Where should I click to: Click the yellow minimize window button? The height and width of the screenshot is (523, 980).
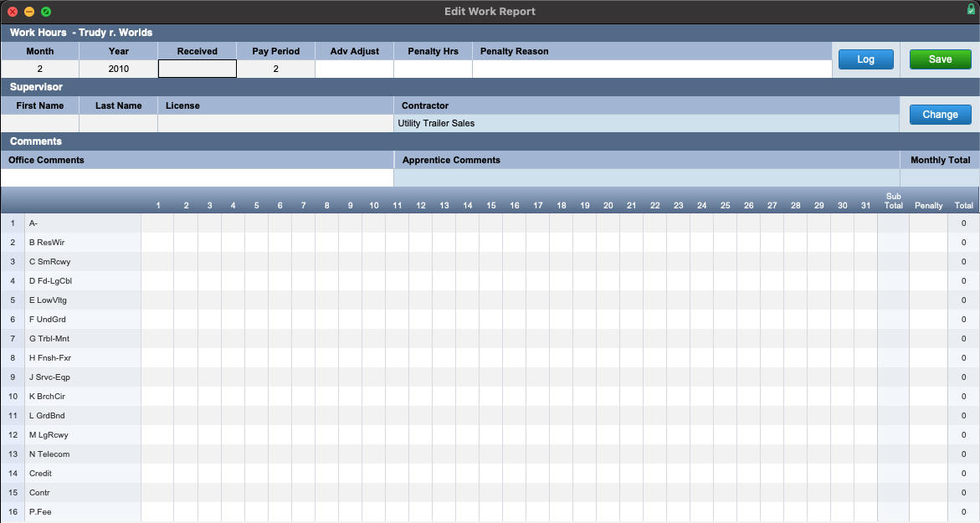point(29,12)
